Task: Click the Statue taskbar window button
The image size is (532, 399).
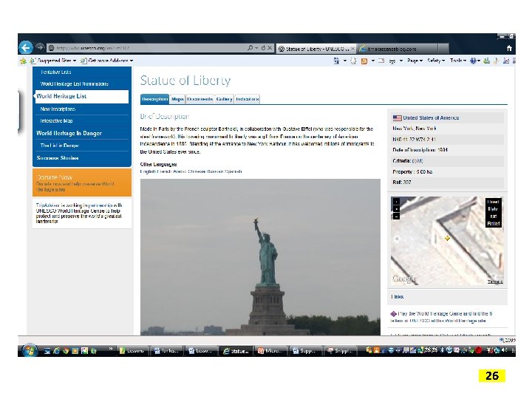Action: [236, 351]
